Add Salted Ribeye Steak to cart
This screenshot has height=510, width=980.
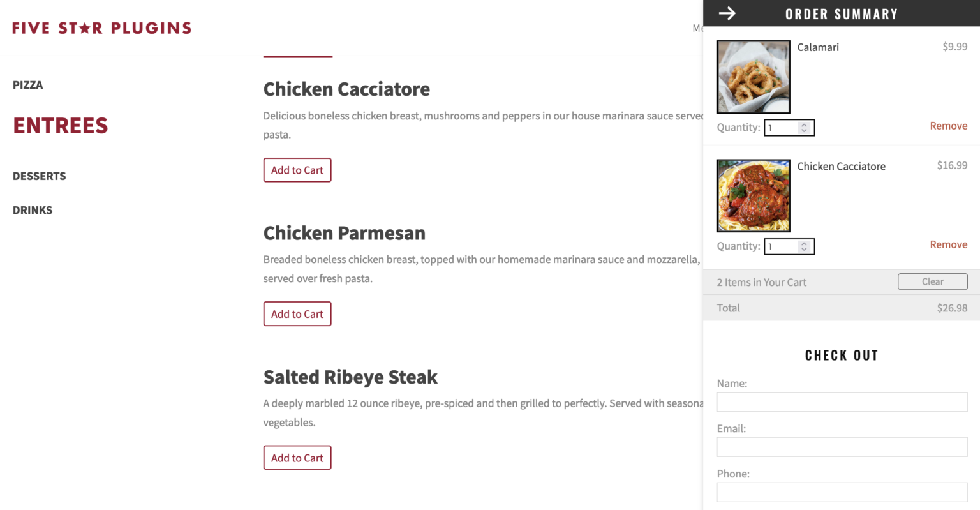coord(297,458)
